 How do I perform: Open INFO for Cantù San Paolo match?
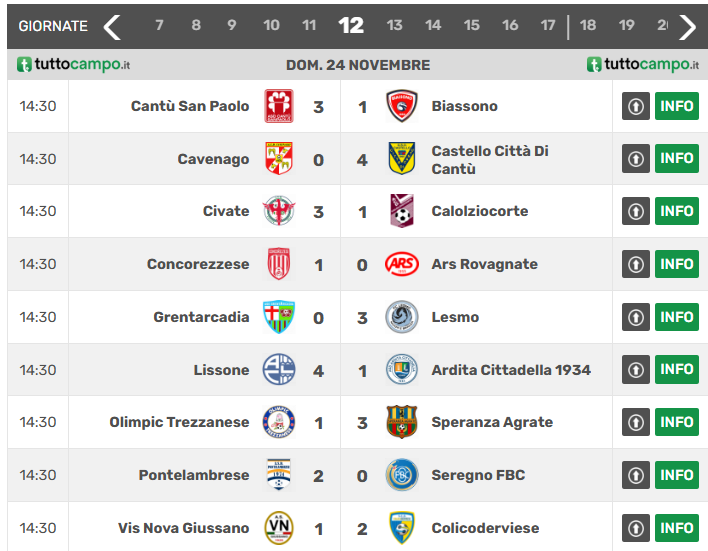pyautogui.click(x=676, y=106)
